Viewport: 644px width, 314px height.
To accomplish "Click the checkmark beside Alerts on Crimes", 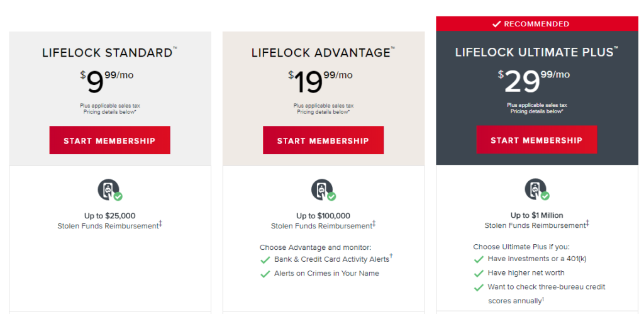I will [x=265, y=274].
